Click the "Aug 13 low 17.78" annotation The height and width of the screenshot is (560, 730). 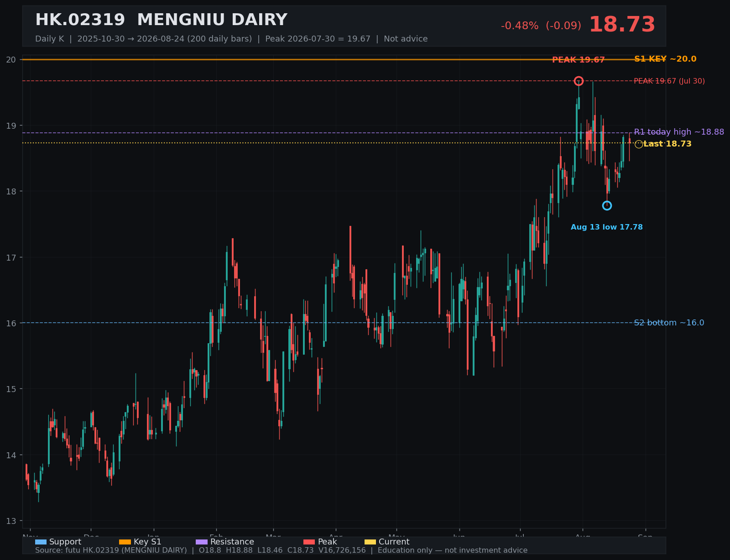[607, 227]
